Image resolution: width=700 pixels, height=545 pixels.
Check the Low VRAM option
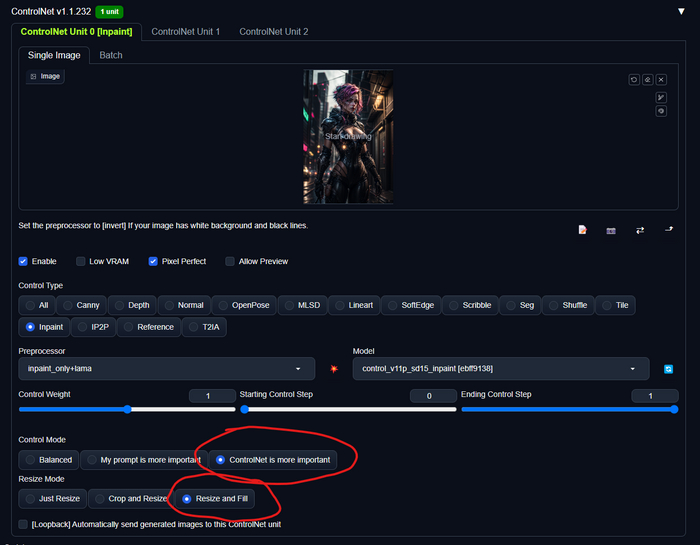click(x=80, y=261)
